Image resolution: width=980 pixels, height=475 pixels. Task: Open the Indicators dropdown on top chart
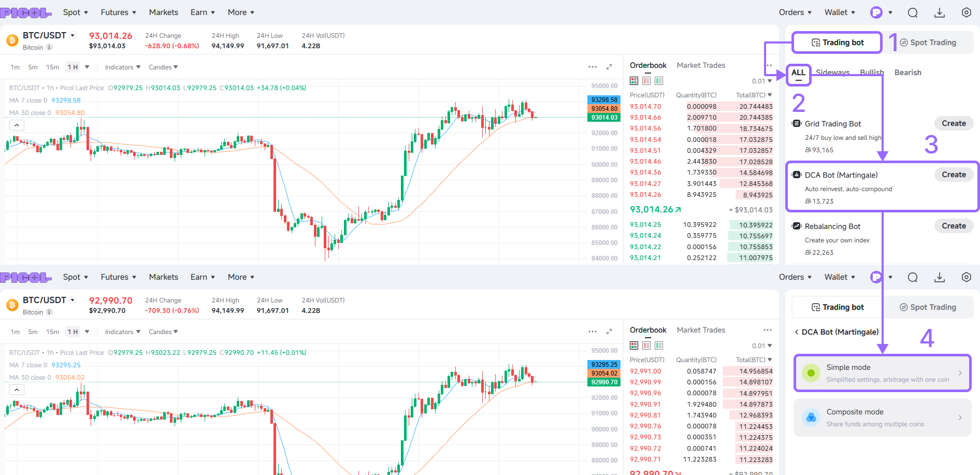122,67
